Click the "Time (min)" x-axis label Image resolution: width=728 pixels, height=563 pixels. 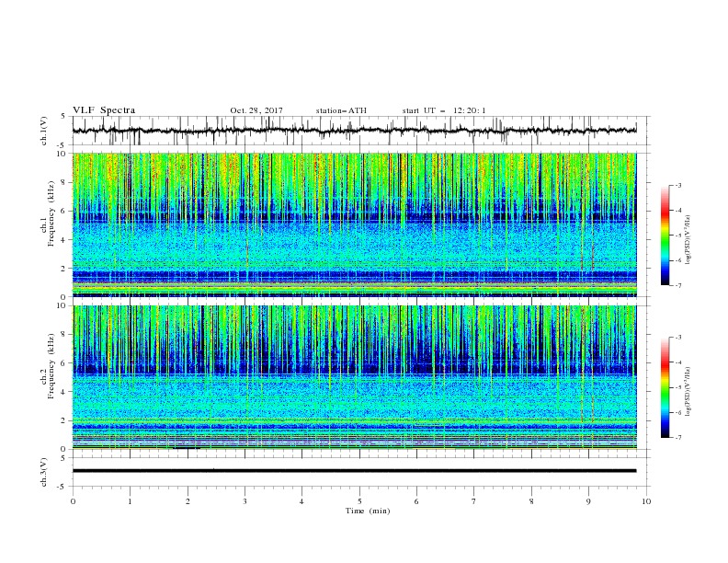point(368,511)
